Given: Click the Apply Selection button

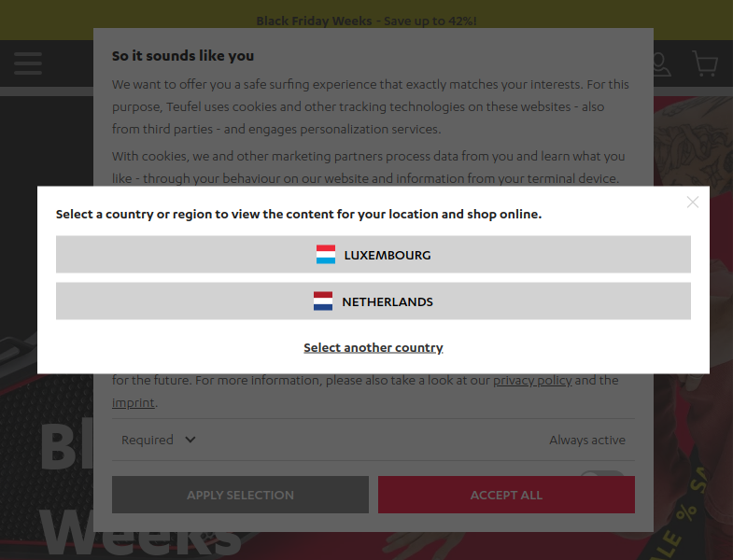Looking at the screenshot, I should click(x=240, y=495).
